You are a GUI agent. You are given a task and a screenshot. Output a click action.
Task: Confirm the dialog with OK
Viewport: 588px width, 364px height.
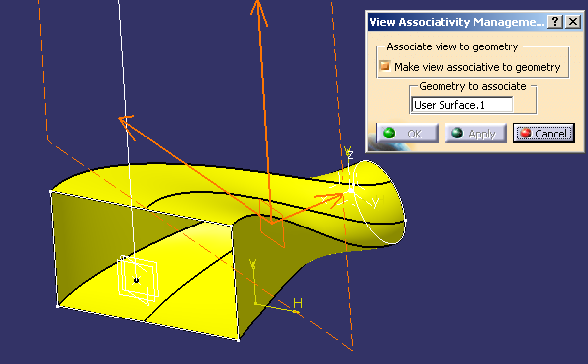point(407,134)
